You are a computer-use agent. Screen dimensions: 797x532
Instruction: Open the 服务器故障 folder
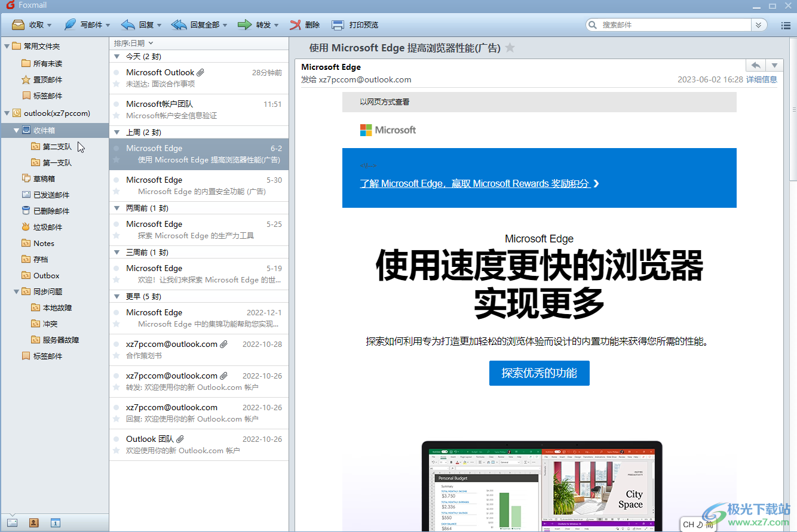tap(54, 340)
